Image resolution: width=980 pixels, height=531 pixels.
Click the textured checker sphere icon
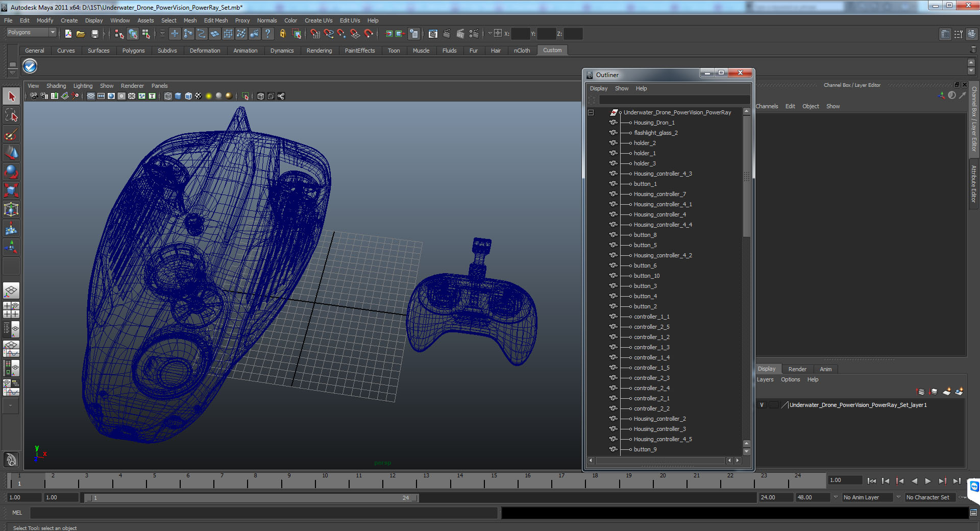tap(198, 96)
